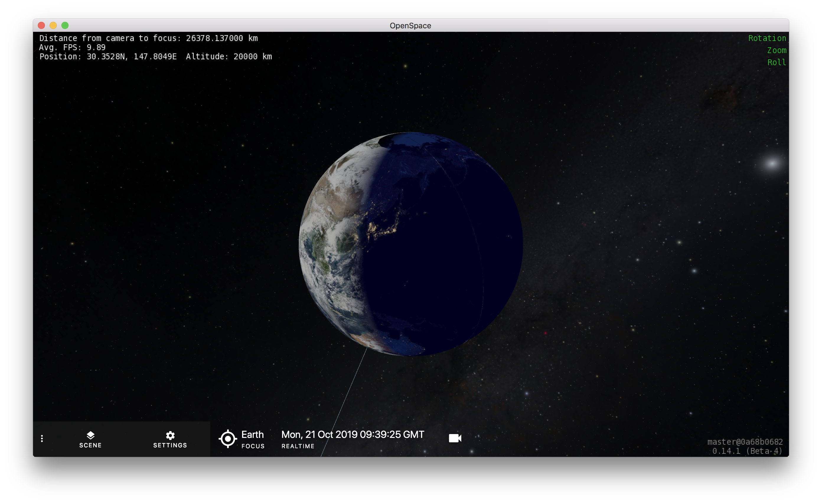Click the REALTIME speed label
The image size is (822, 504).
click(x=298, y=446)
